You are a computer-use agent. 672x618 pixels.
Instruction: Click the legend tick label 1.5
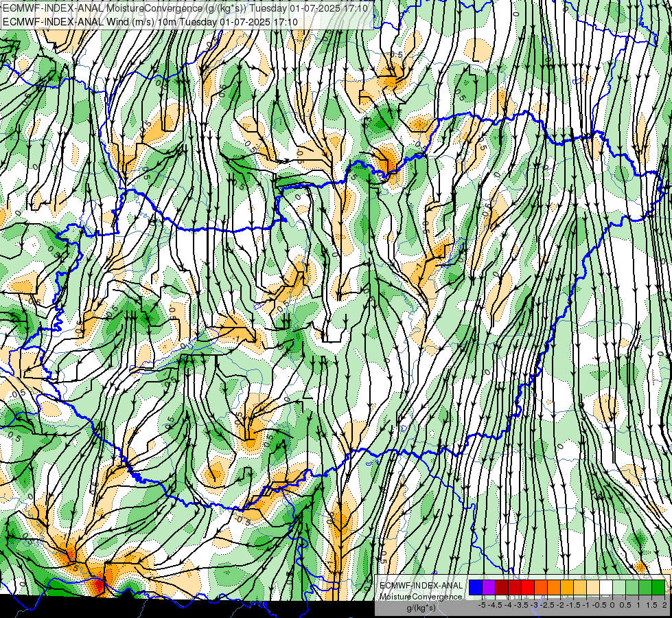coord(651,605)
